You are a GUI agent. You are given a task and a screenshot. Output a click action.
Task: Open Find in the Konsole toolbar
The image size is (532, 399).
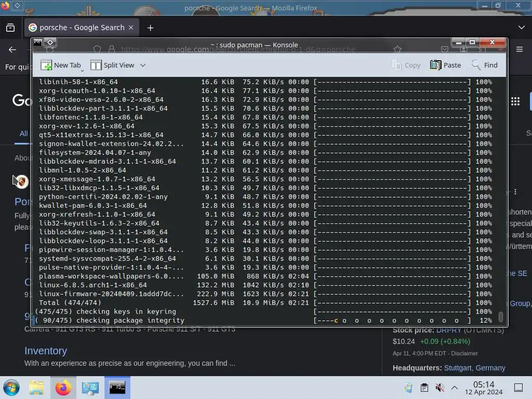point(485,65)
